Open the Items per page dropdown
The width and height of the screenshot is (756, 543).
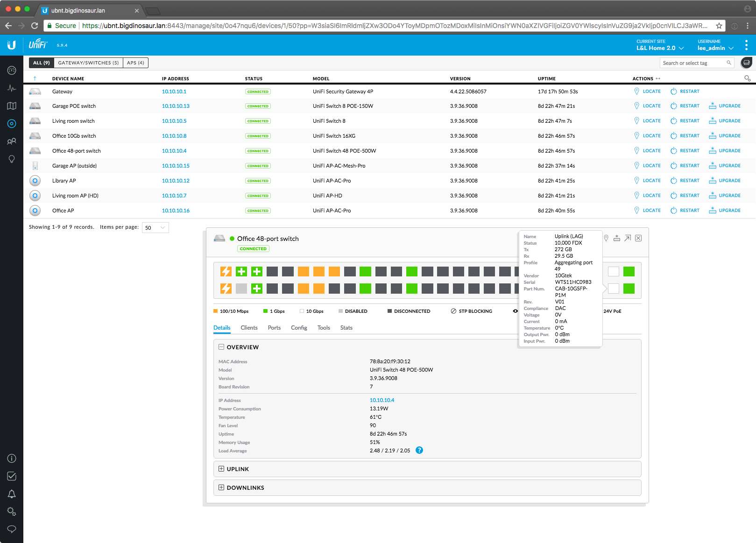[x=155, y=227]
